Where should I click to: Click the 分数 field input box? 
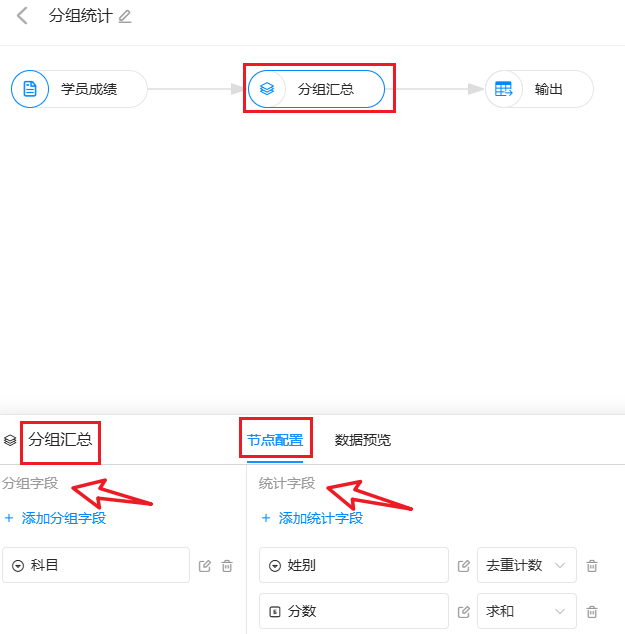pos(353,612)
